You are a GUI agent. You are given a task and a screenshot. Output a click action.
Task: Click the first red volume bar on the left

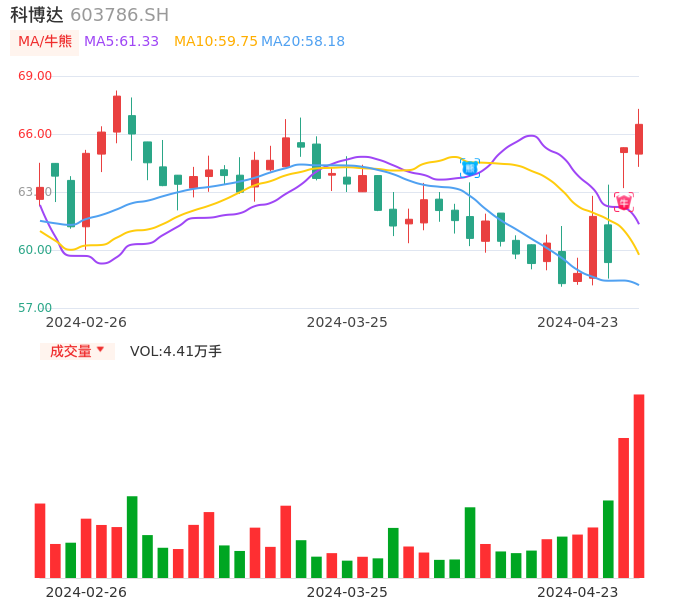40,540
